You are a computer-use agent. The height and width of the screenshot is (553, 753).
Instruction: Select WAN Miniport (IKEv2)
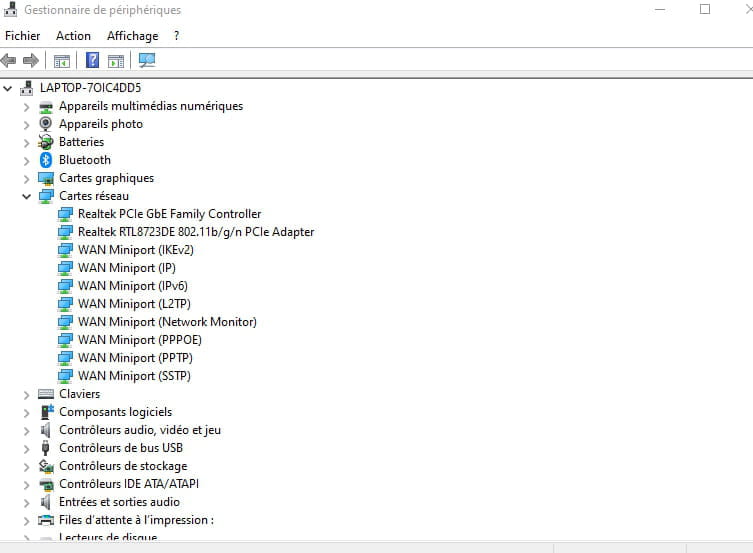pyautogui.click(x=136, y=250)
